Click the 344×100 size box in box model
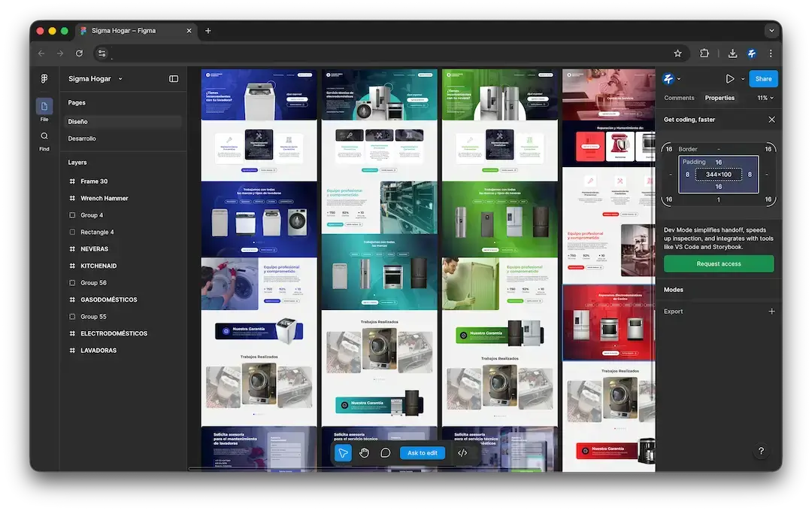The width and height of the screenshot is (812, 511). click(x=718, y=175)
